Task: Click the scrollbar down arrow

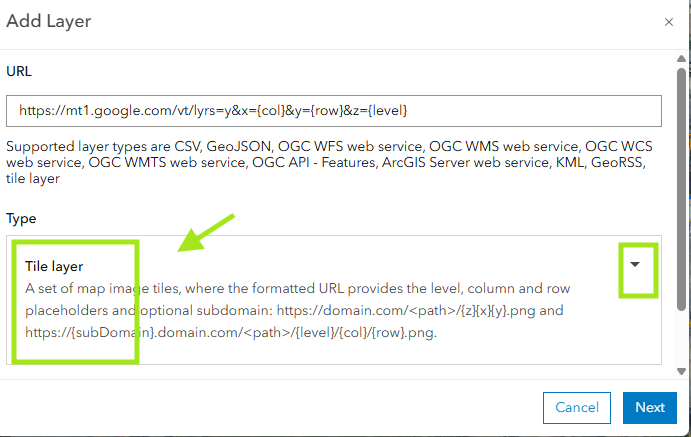Action: [681, 371]
